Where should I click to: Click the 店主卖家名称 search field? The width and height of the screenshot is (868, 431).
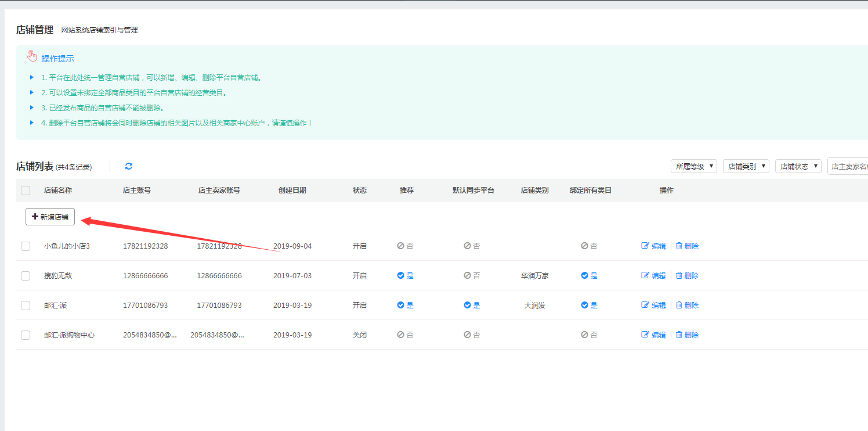(848, 166)
